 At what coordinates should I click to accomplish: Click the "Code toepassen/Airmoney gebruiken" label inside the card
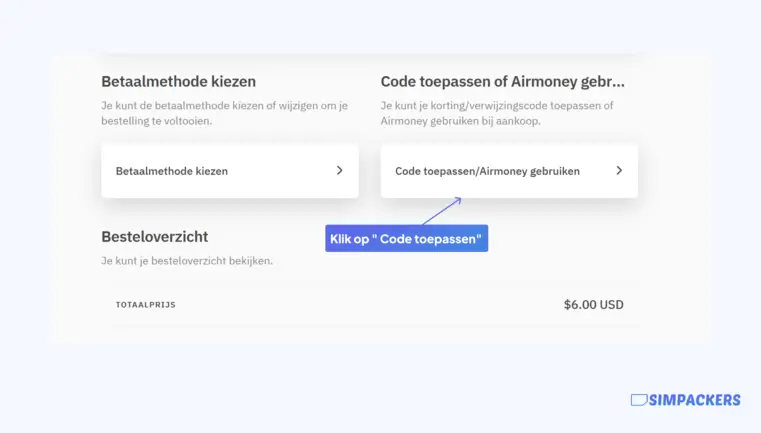(x=487, y=171)
